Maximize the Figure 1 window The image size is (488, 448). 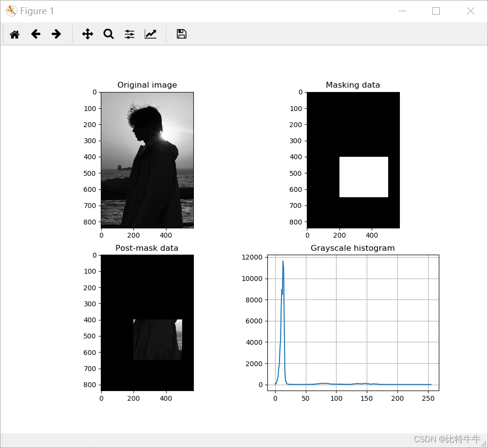pos(436,11)
